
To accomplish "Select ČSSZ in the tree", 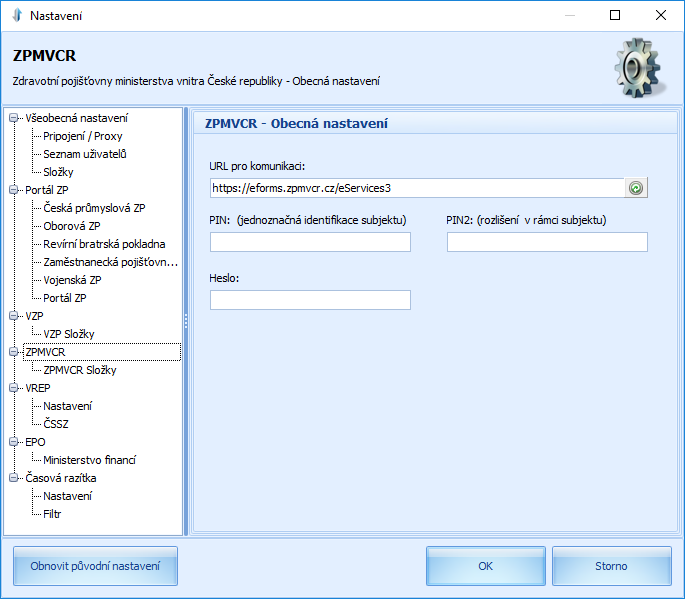I will click(x=55, y=424).
